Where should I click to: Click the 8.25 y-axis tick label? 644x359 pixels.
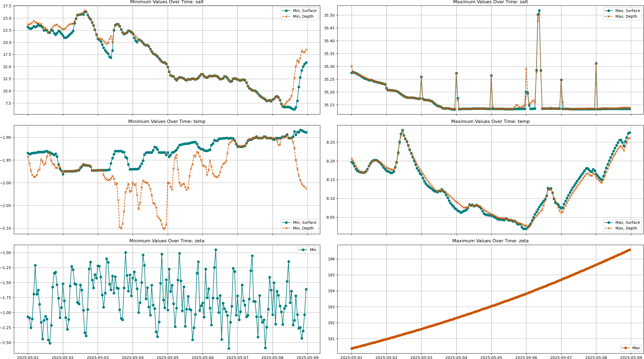331,142
